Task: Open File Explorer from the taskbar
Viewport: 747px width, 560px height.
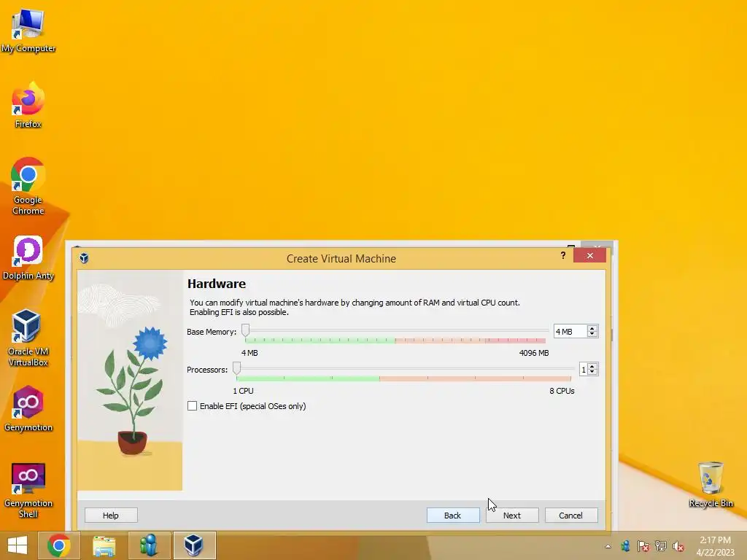Action: tap(104, 545)
